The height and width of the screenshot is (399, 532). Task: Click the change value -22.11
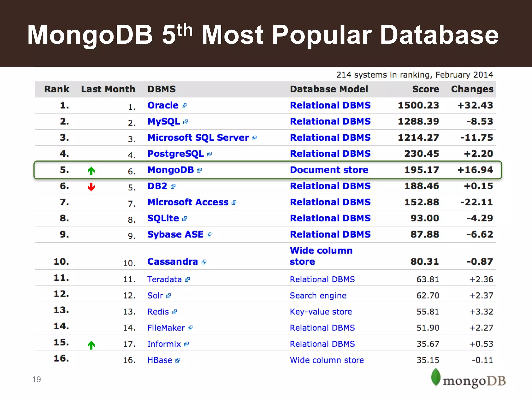point(477,202)
